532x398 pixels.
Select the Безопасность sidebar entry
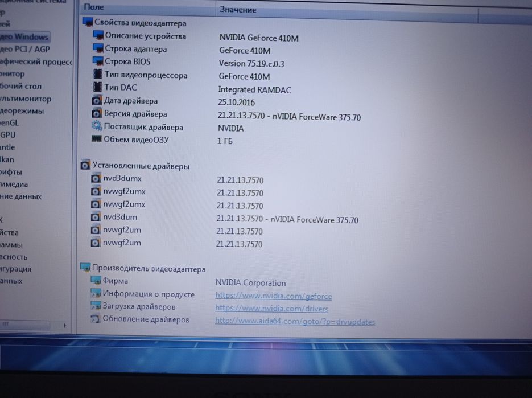click(x=14, y=257)
